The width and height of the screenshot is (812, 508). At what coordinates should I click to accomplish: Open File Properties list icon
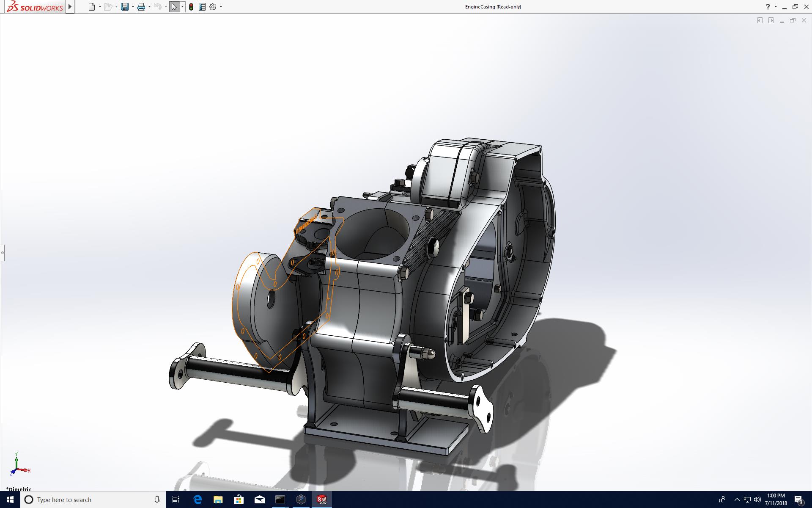[x=202, y=7]
